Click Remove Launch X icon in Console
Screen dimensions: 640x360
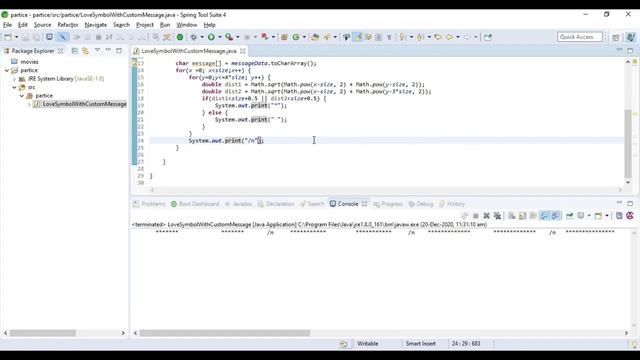[486, 216]
